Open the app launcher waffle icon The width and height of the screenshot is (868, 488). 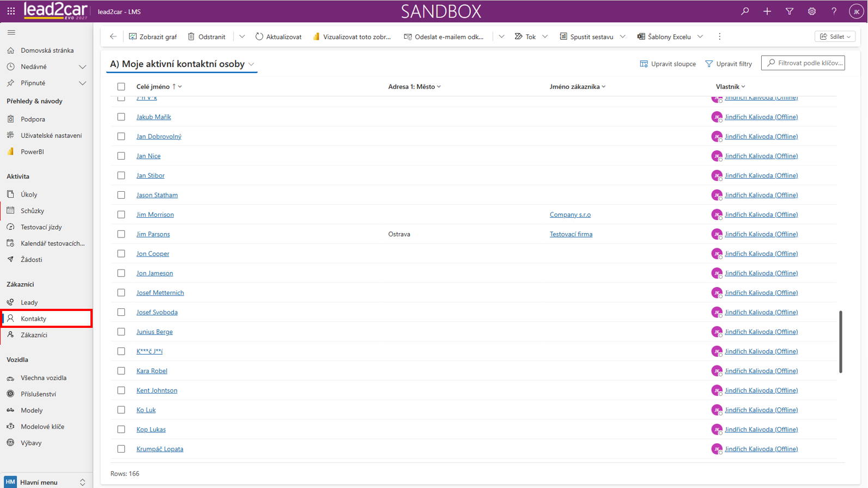point(11,11)
